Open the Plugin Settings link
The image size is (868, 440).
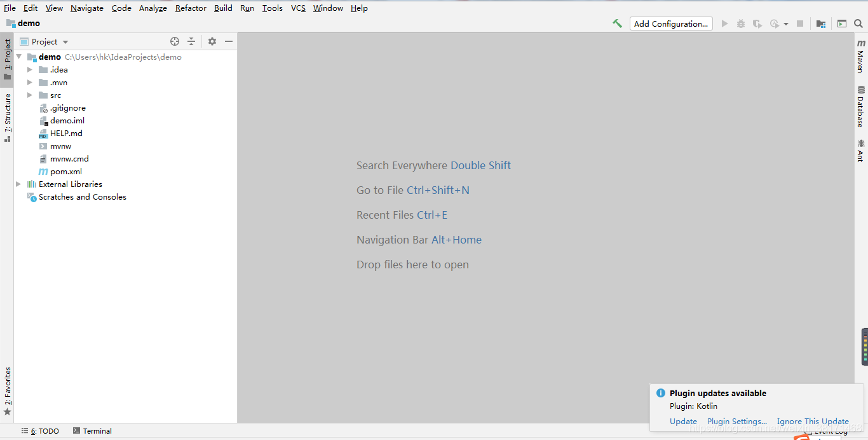(x=737, y=421)
